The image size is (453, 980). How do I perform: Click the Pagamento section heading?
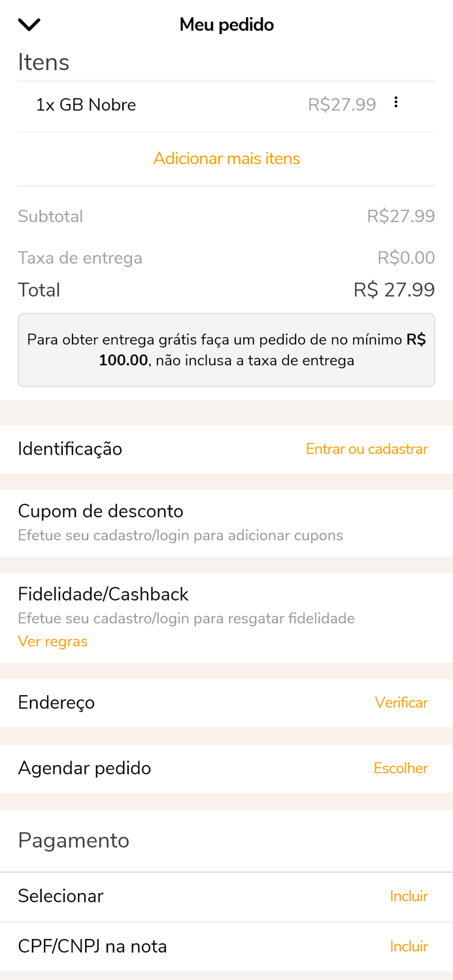73,840
